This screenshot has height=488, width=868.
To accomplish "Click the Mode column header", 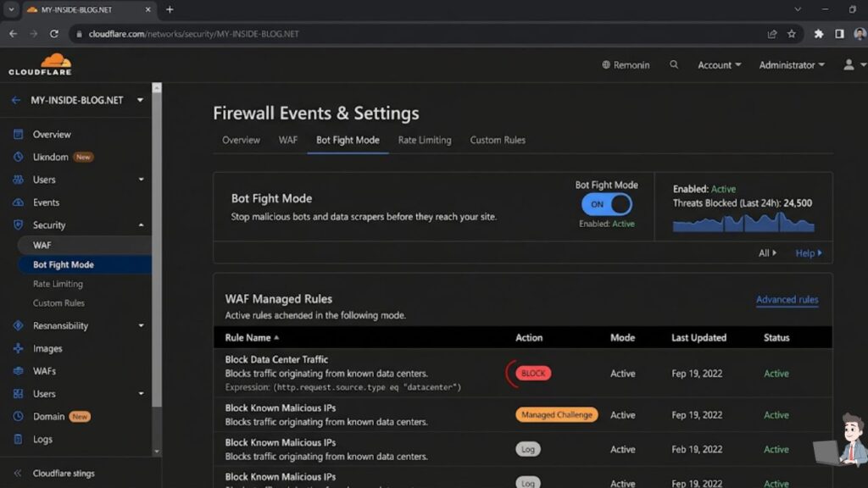I will click(x=622, y=337).
